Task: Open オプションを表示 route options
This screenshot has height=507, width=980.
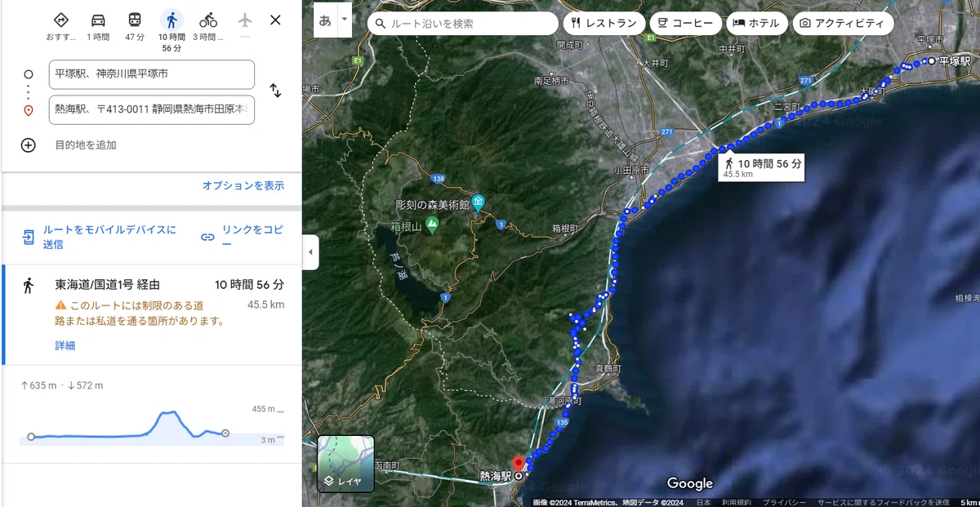Action: (243, 185)
